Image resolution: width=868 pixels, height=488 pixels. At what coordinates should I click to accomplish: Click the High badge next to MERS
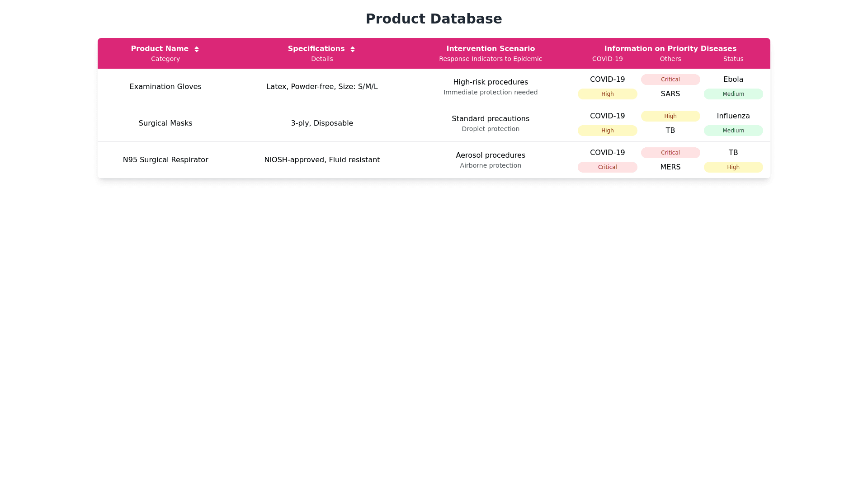(733, 167)
